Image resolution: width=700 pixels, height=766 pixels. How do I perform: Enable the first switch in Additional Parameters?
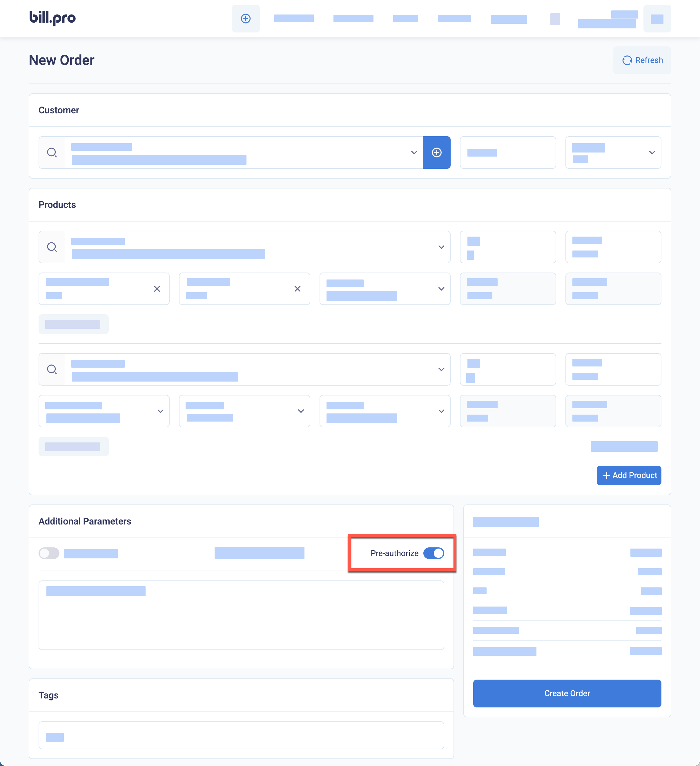(x=49, y=553)
